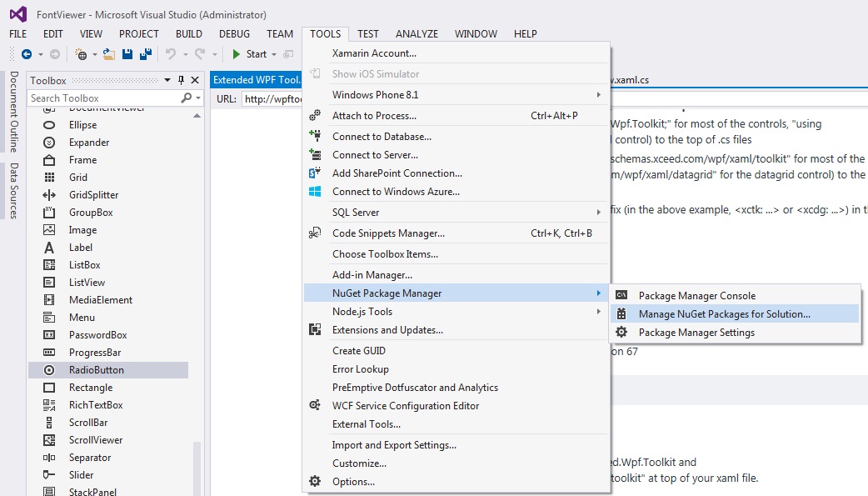Expand the Node.js Tools submenu
This screenshot has width=868, height=496.
[x=598, y=312]
